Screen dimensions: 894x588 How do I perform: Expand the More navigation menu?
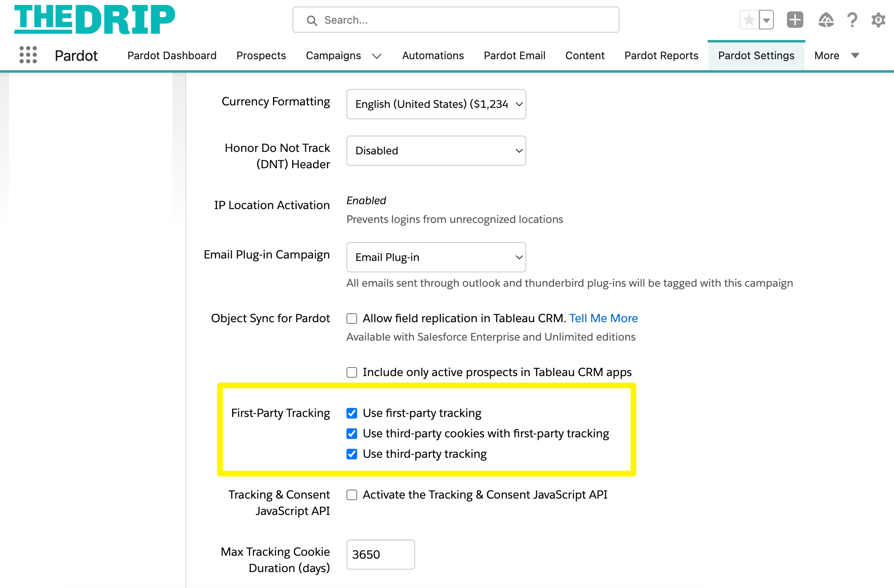pos(837,56)
